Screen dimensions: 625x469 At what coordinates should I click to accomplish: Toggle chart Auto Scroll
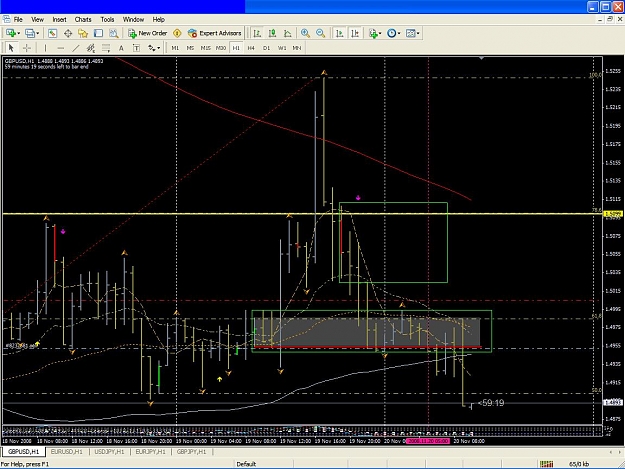click(x=340, y=33)
